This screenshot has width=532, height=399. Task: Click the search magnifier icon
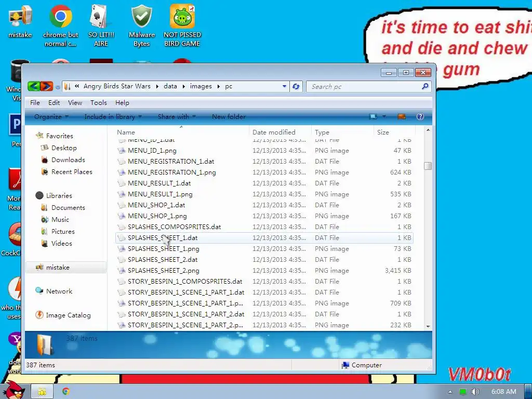click(x=425, y=86)
